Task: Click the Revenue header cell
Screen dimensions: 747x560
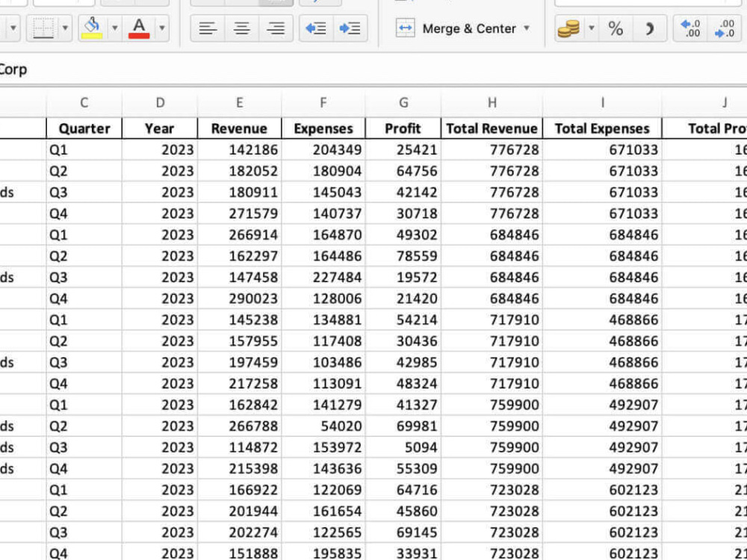Action: 239,128
